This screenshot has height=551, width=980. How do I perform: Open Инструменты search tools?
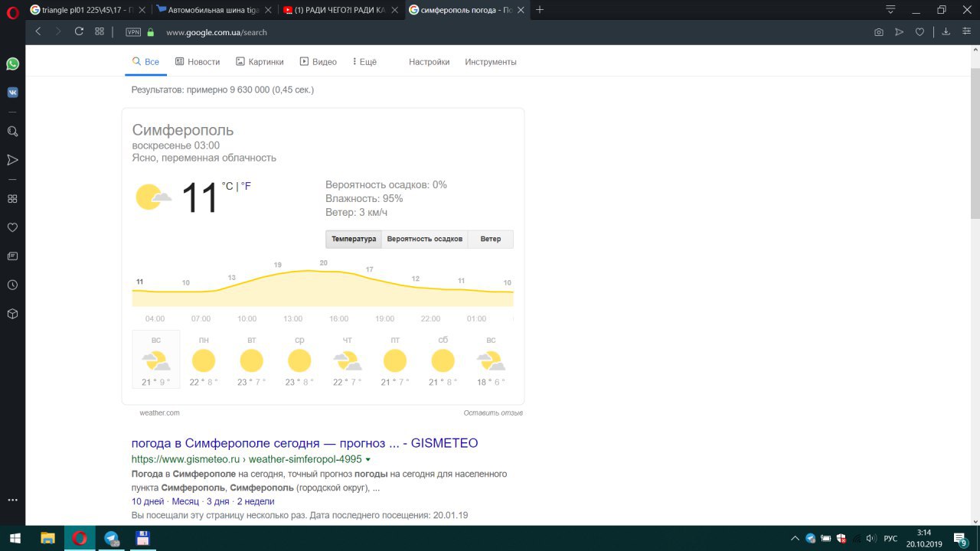(x=491, y=62)
